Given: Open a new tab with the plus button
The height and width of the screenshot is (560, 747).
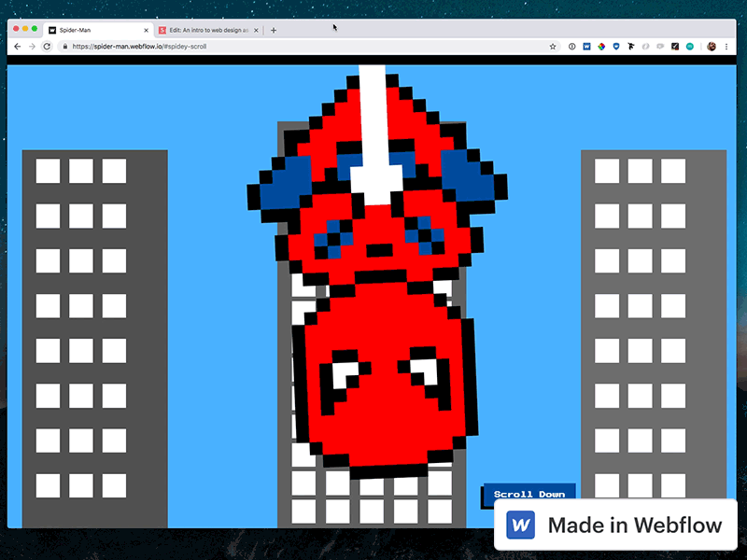Looking at the screenshot, I should click(x=273, y=29).
